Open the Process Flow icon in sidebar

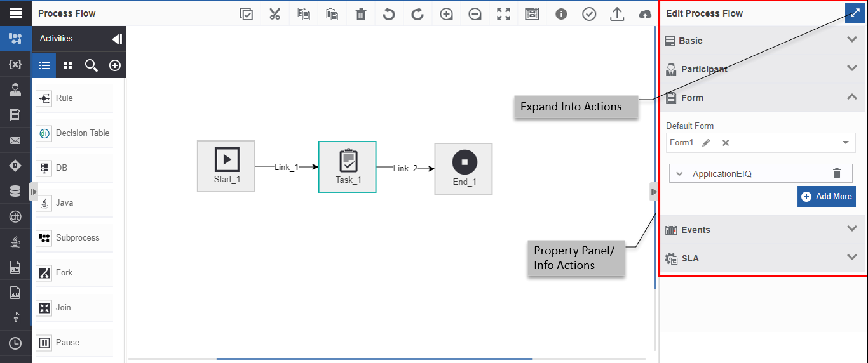pyautogui.click(x=15, y=39)
